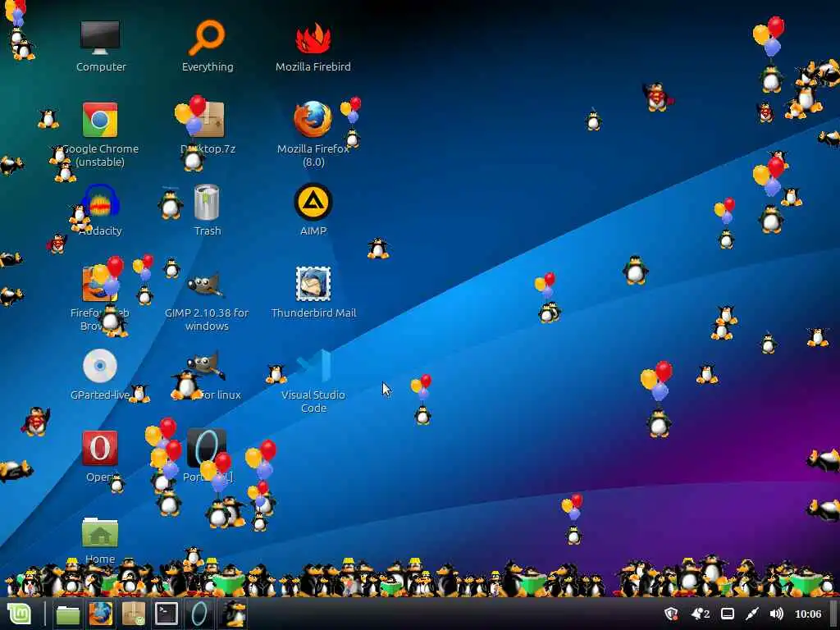
Task: Open the notifications bell showing 2
Action: pos(701,614)
